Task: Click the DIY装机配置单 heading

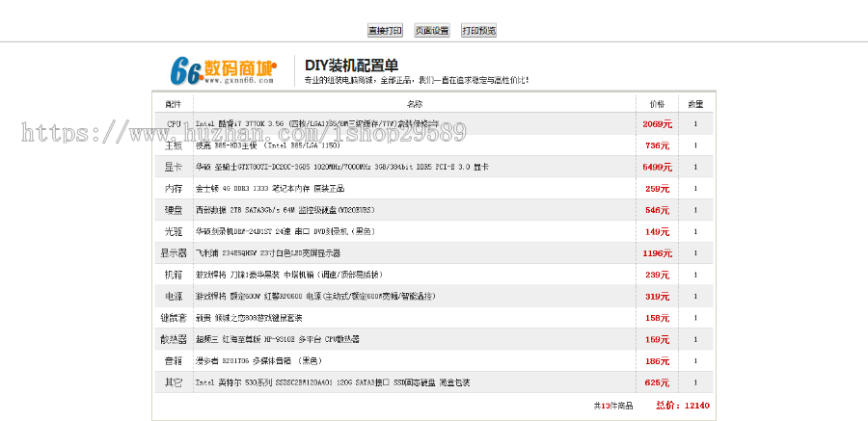Action: (351, 66)
